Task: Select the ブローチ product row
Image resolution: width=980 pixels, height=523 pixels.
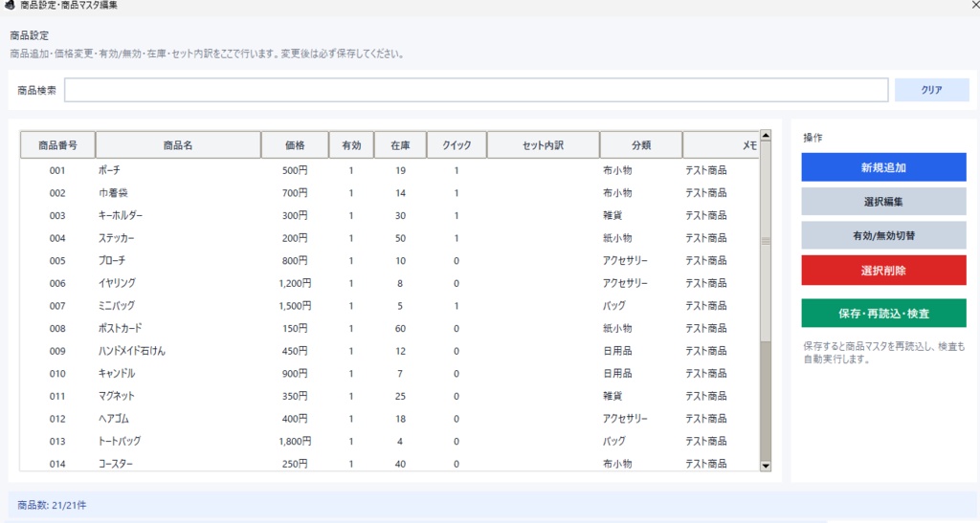Action: click(390, 260)
